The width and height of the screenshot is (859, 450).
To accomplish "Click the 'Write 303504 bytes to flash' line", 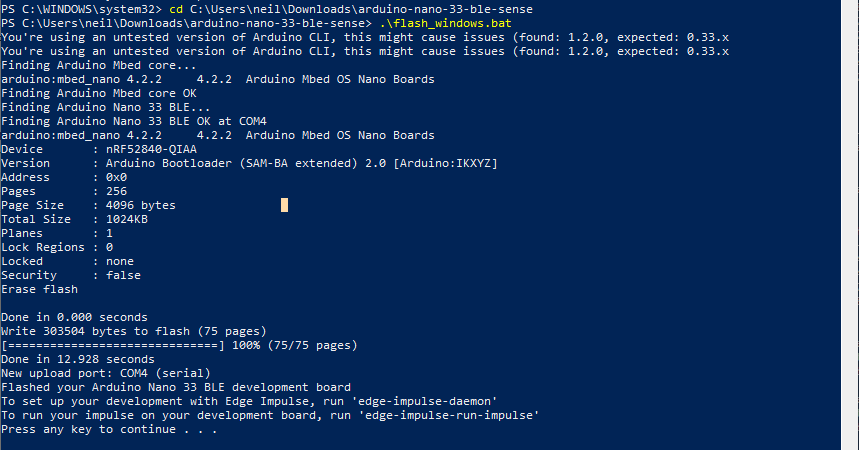I will (133, 331).
